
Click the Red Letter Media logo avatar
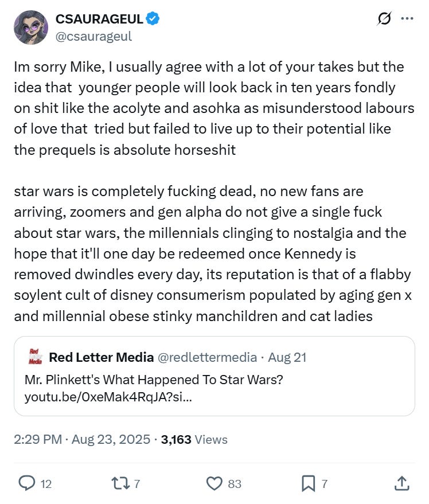[x=35, y=357]
